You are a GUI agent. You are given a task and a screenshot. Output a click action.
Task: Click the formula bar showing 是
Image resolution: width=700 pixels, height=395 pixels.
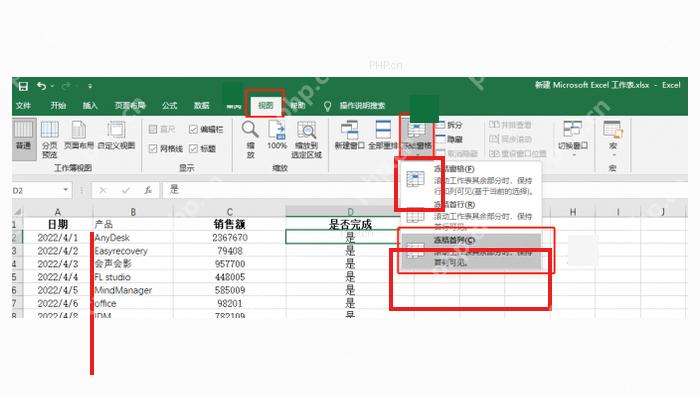[424, 190]
